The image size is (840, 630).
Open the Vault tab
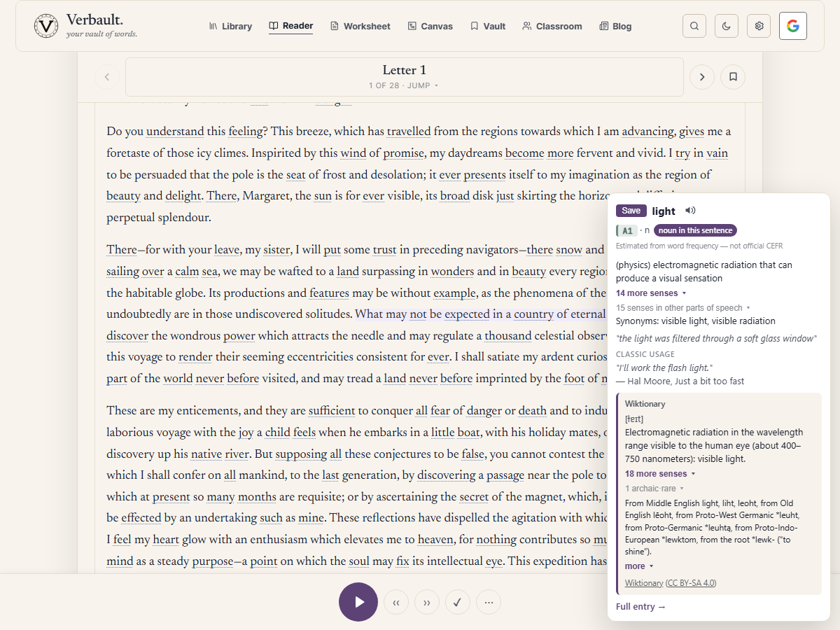click(x=488, y=26)
